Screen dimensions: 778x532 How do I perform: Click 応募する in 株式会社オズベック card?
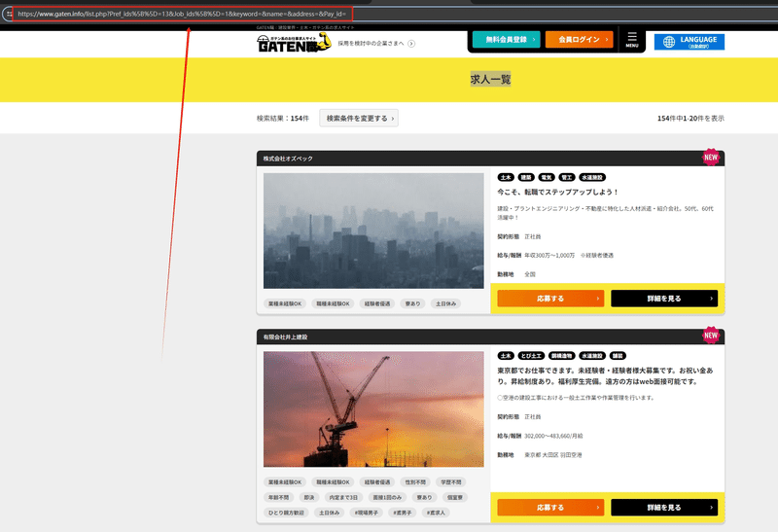click(550, 299)
